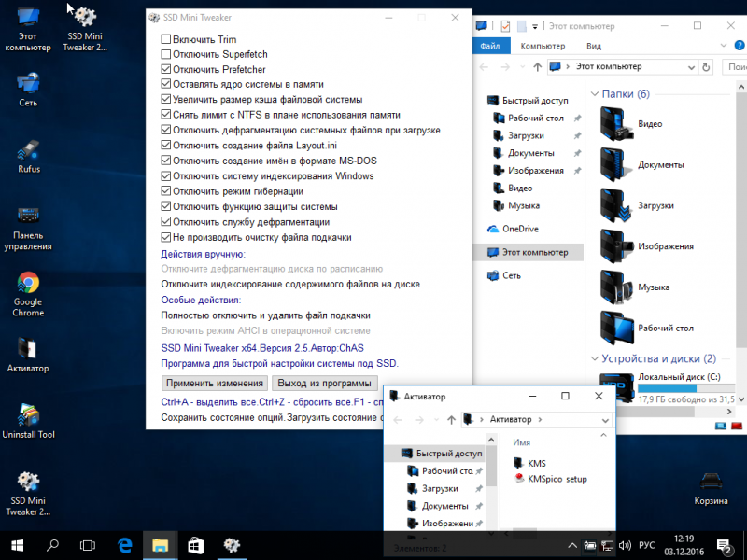Open KMSpico_setup file in Активатор window
Viewport: 747px width, 560px height.
coord(551,479)
